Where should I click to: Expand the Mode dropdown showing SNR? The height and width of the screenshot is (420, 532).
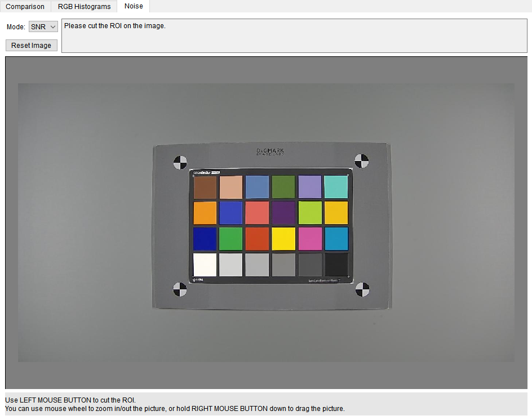[x=43, y=27]
